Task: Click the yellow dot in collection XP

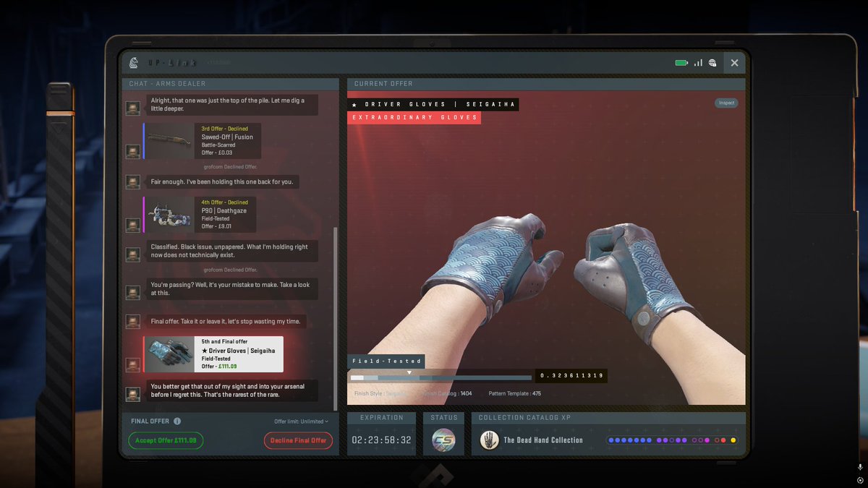Action: point(733,440)
